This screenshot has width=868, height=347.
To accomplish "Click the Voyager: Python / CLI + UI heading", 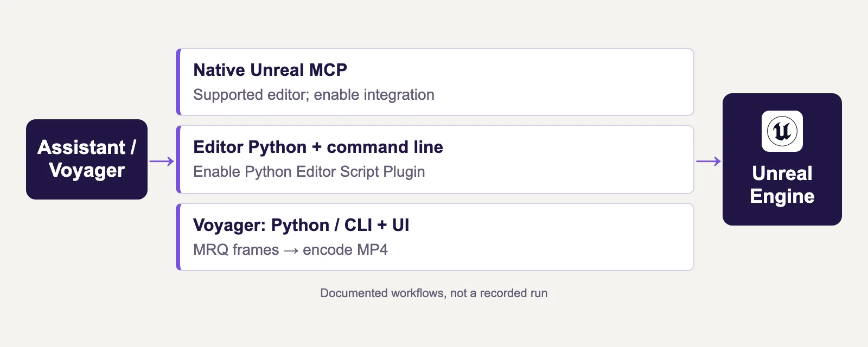I will tap(301, 225).
